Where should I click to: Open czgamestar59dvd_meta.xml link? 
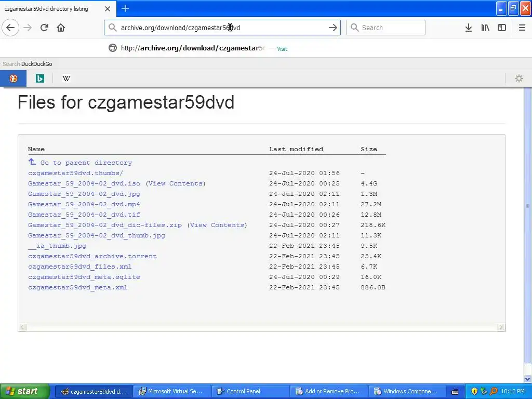pos(78,287)
